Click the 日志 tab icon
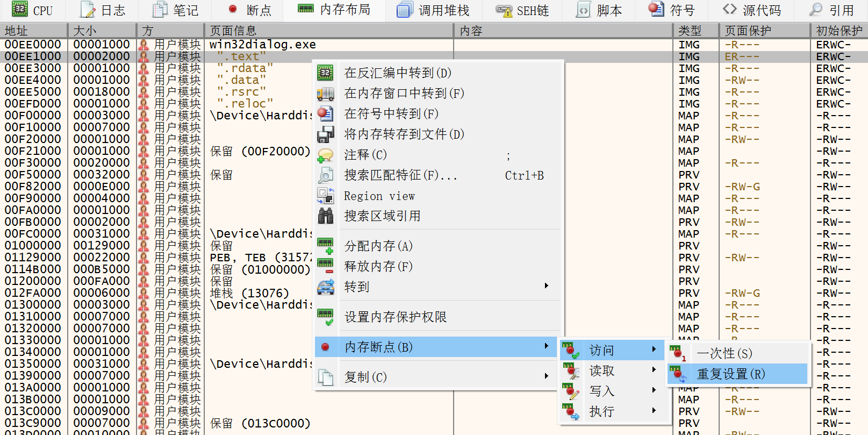Screen dimensions: 868x435 (88, 10)
